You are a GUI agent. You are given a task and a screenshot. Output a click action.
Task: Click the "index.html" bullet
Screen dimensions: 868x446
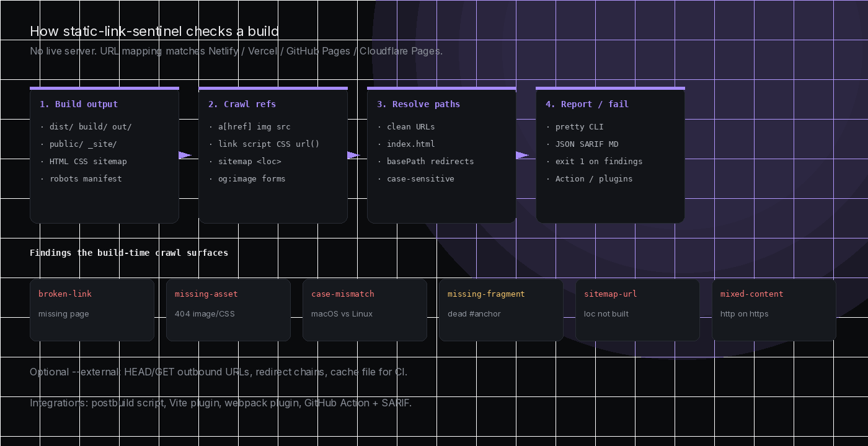click(406, 144)
